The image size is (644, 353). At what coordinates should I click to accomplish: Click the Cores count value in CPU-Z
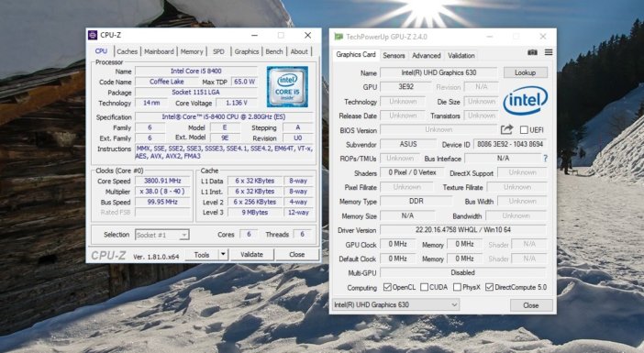[249, 234]
